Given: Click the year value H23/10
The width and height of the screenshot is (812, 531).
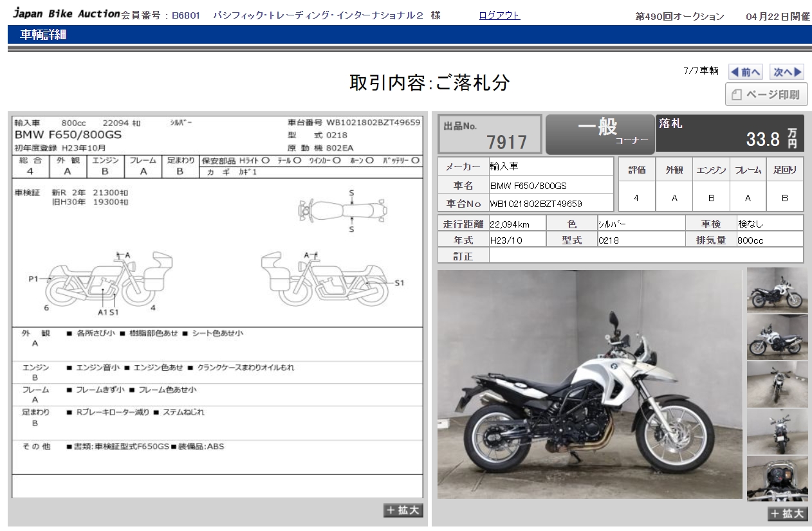Looking at the screenshot, I should (x=506, y=240).
